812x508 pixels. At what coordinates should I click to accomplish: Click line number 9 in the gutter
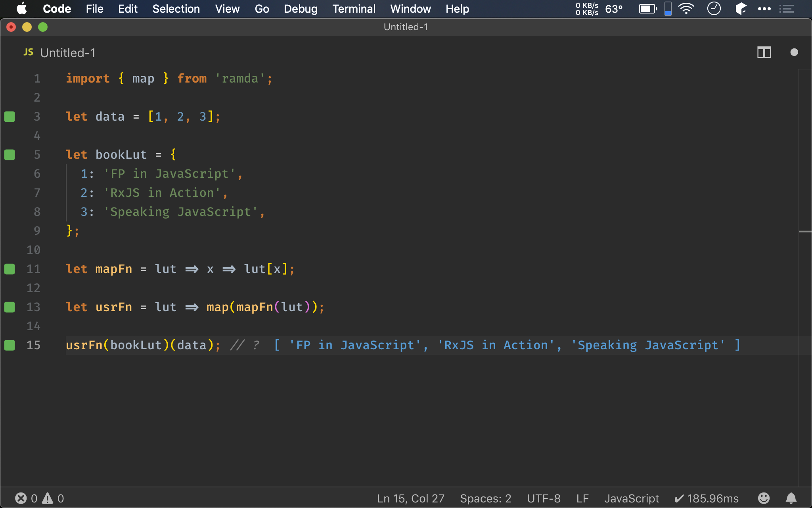click(37, 231)
